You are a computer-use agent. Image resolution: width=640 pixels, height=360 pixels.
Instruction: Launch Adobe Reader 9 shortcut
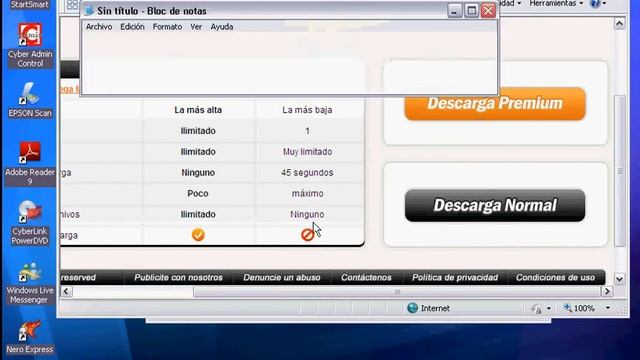pos(30,163)
